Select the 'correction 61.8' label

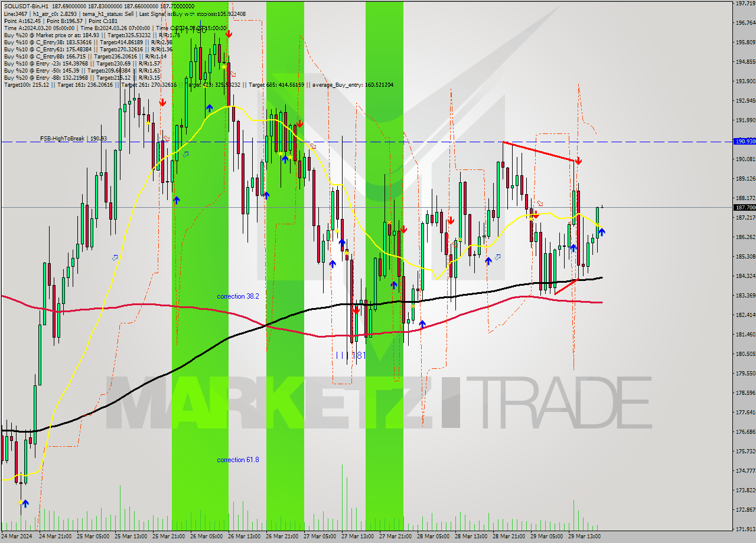[237, 460]
